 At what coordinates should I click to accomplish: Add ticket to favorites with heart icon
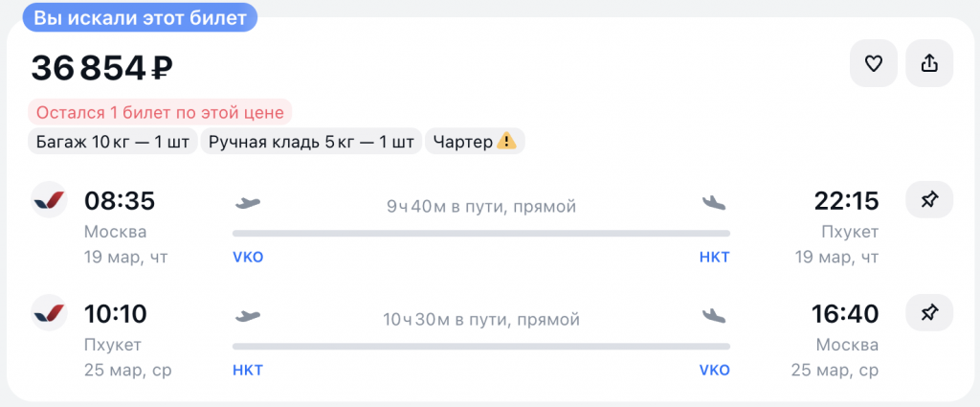coord(873,63)
